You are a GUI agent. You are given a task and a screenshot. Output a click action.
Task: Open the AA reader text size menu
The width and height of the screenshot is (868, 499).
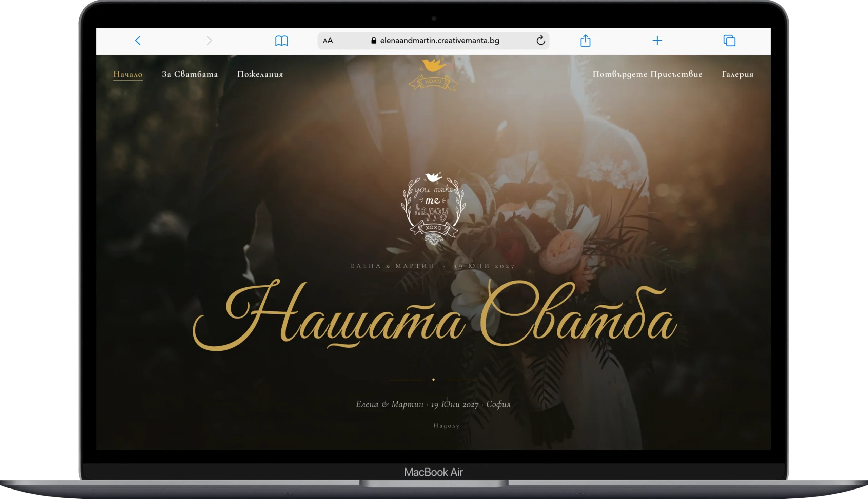click(328, 41)
